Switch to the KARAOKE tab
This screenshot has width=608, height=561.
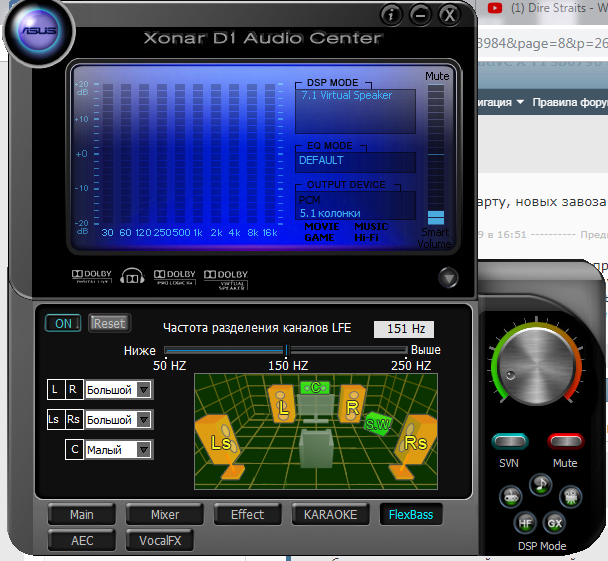[x=330, y=514]
